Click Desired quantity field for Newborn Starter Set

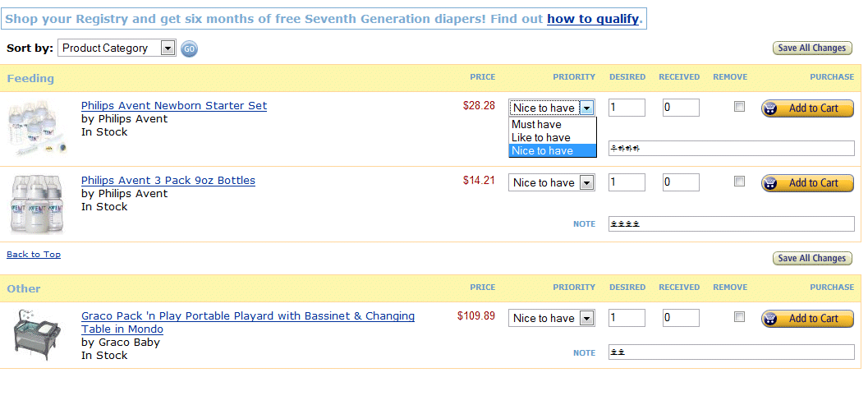click(x=627, y=108)
